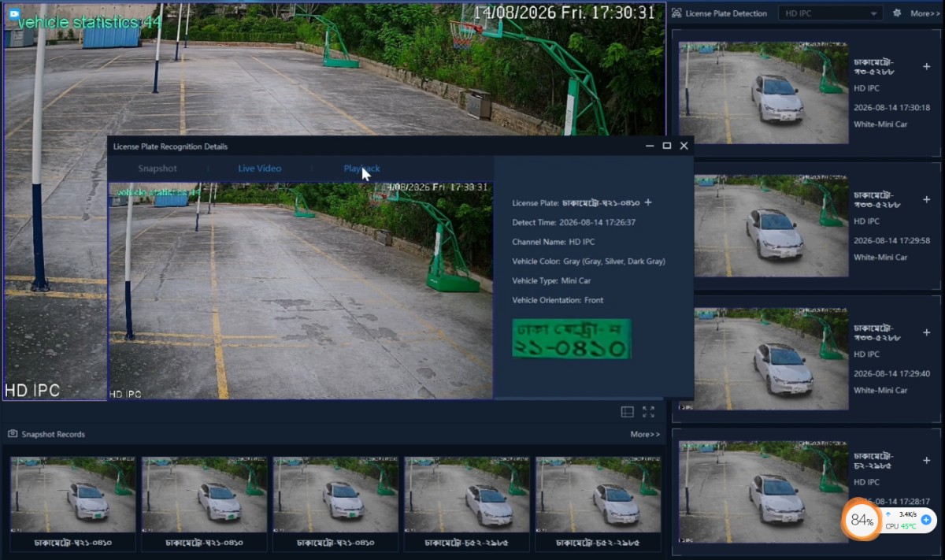Click the Snapshot Records camera icon
Image resolution: width=945 pixels, height=560 pixels.
point(13,434)
